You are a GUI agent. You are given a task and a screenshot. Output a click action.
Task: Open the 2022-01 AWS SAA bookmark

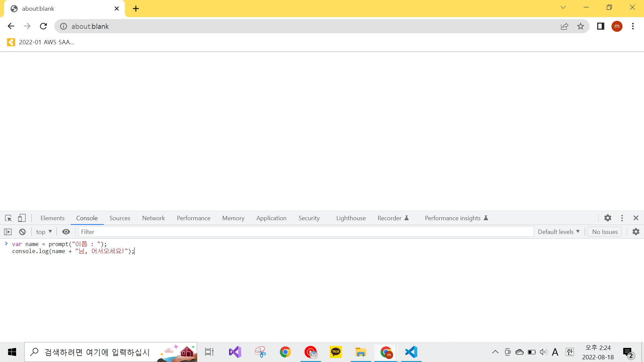[41, 42]
